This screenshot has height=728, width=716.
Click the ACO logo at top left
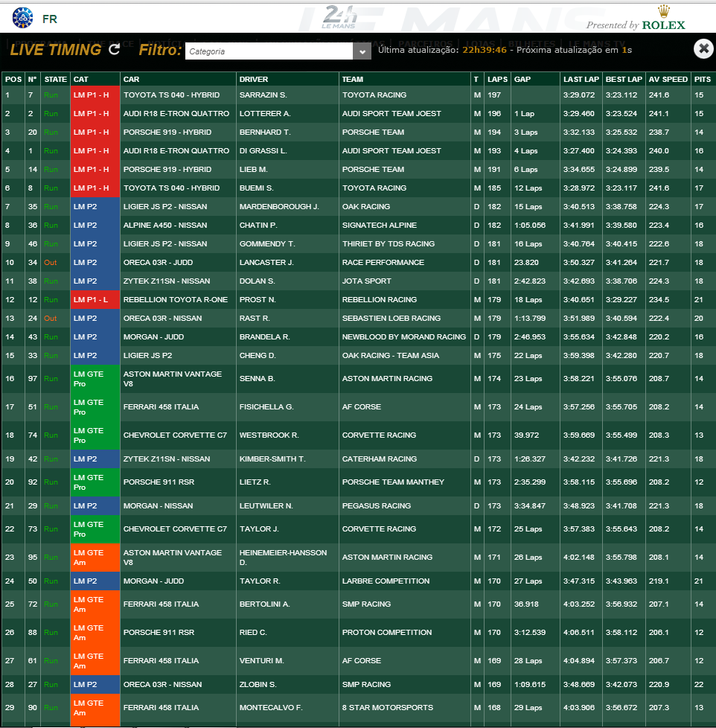pyautogui.click(x=22, y=17)
